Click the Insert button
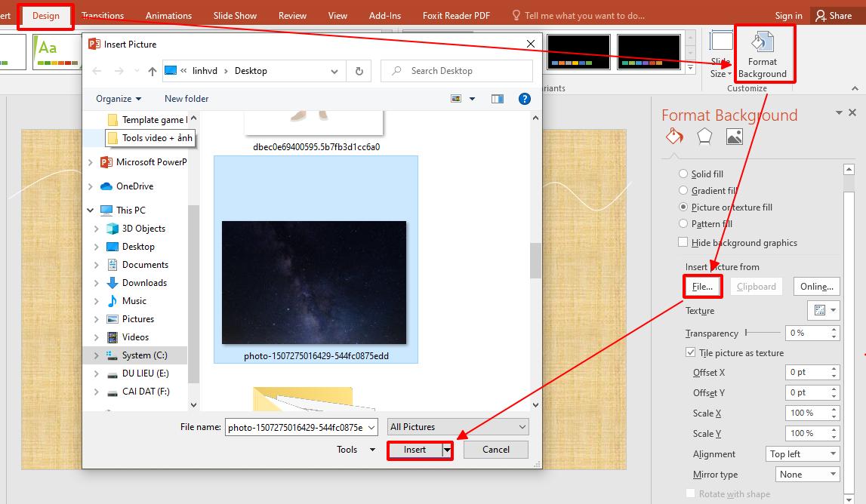Viewport: 866px width, 504px height. 414,449
